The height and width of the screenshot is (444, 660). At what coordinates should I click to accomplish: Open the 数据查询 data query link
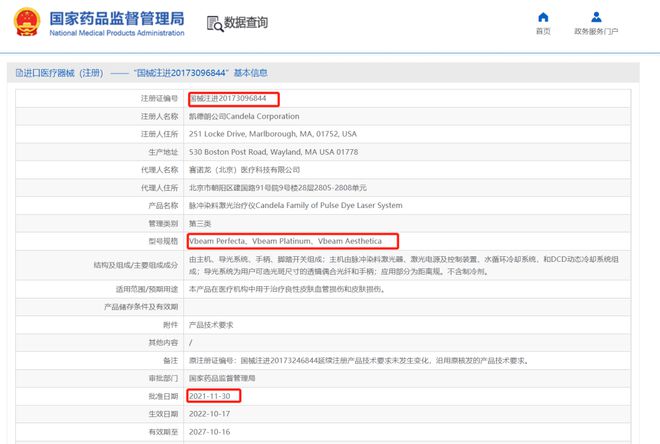(246, 22)
